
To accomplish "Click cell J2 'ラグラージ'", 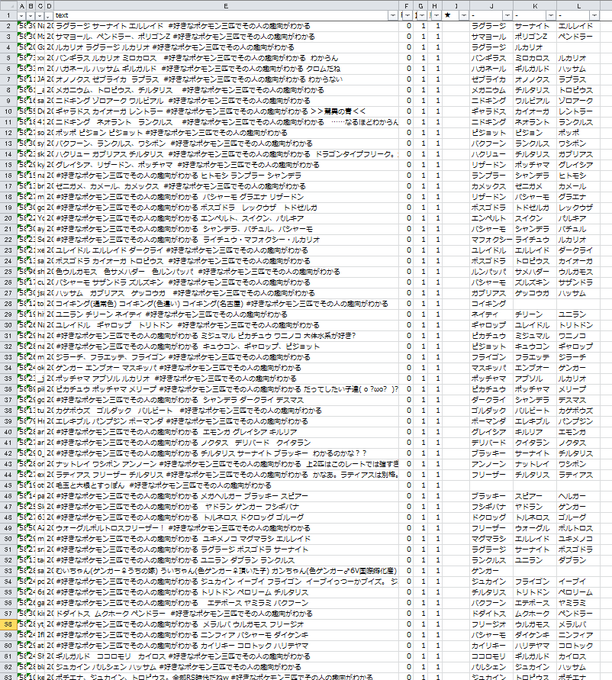I will (x=491, y=26).
